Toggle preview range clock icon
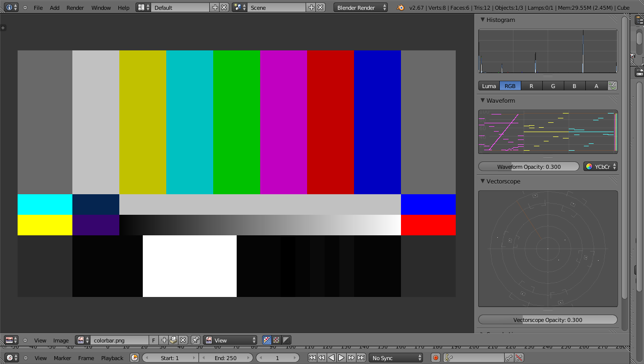Viewport: 644px width, 364px height. [x=134, y=358]
